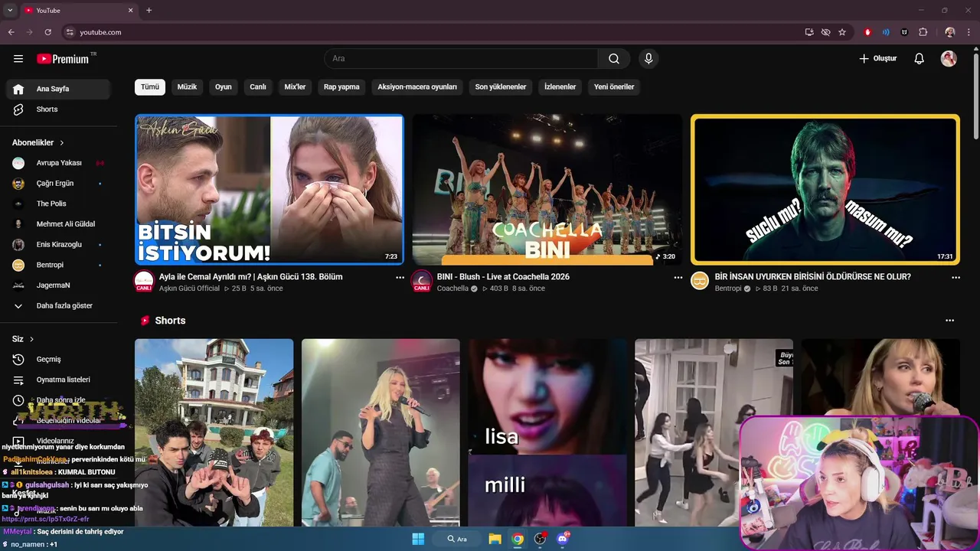Open Oynatma listeleri playlists
This screenshot has height=551, width=980.
[58, 380]
